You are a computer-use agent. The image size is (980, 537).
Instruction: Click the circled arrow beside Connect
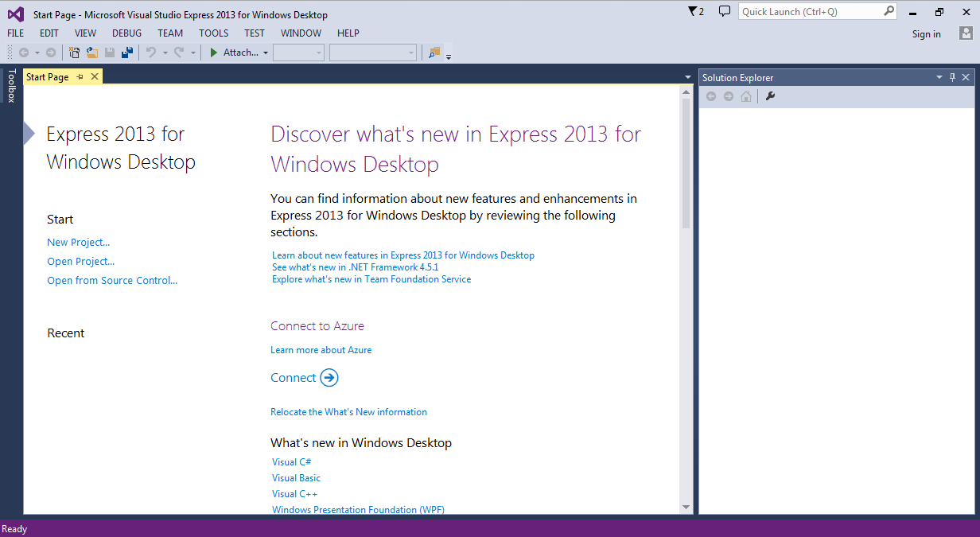pos(329,378)
